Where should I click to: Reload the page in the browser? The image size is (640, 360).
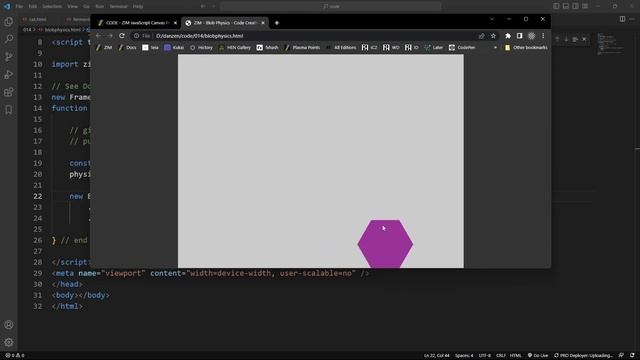122,36
